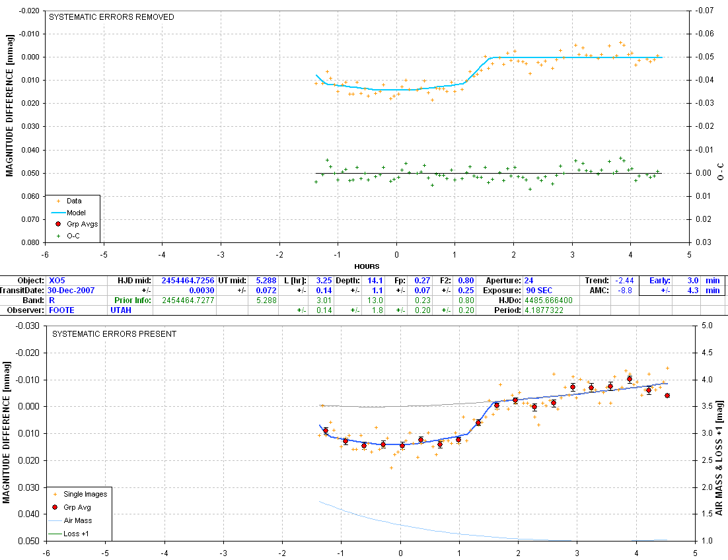Select the observer name "FOOTE"
728x560 pixels.
point(61,310)
